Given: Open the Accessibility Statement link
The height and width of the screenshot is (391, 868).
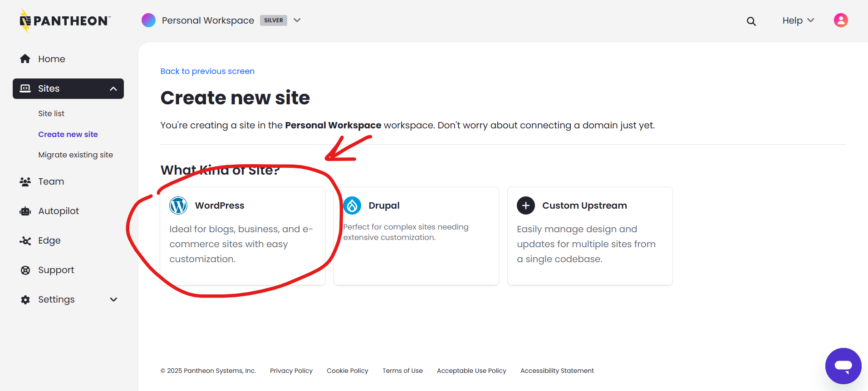Looking at the screenshot, I should (x=557, y=371).
